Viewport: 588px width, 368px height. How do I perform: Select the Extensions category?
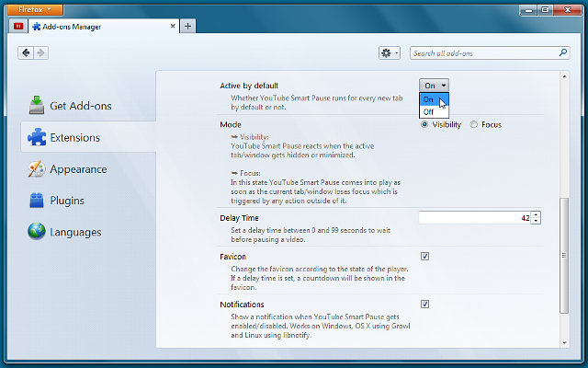88,137
